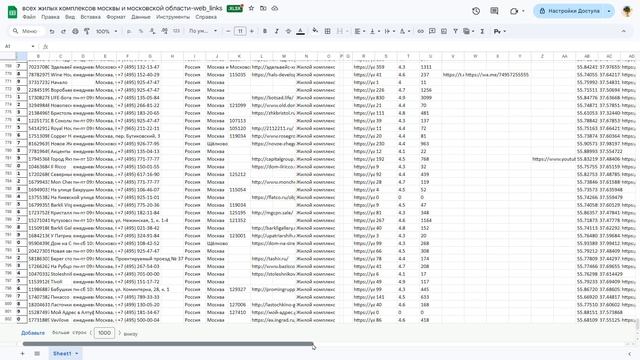640x360 pixels.
Task: Apply strikethrough formatting
Action: point(288,31)
